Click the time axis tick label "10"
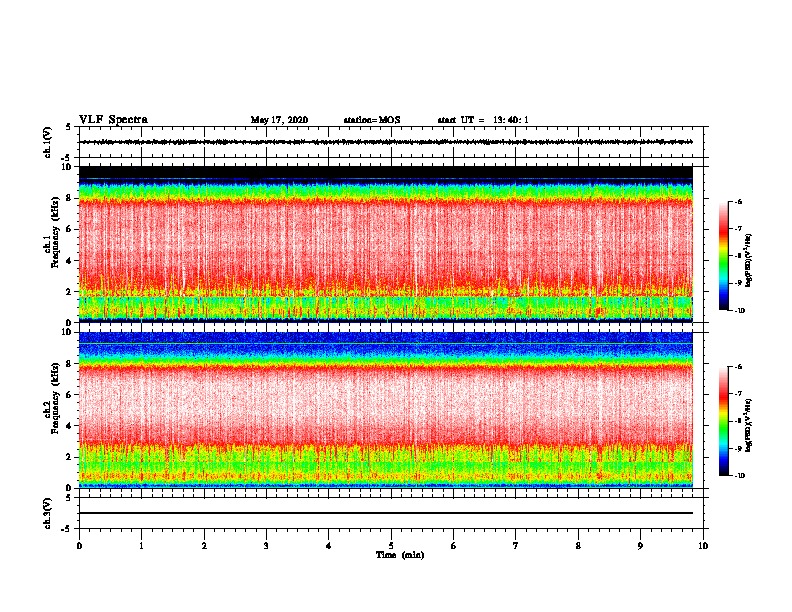Screen dimensions: 792x612 703,546
